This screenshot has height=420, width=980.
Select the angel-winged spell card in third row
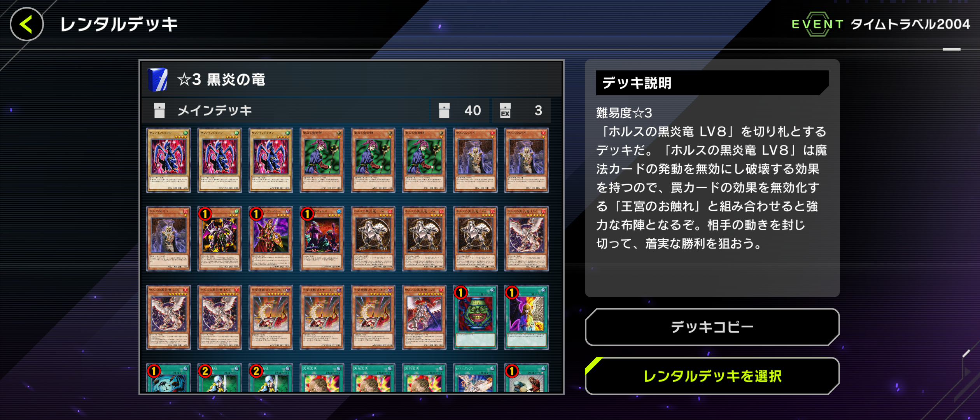[527, 317]
